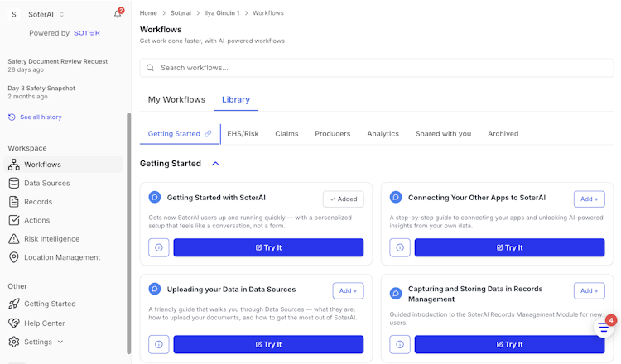Viewport: 621px width, 364px height.
Task: Click the Added button on Getting Started card
Action: 344,199
